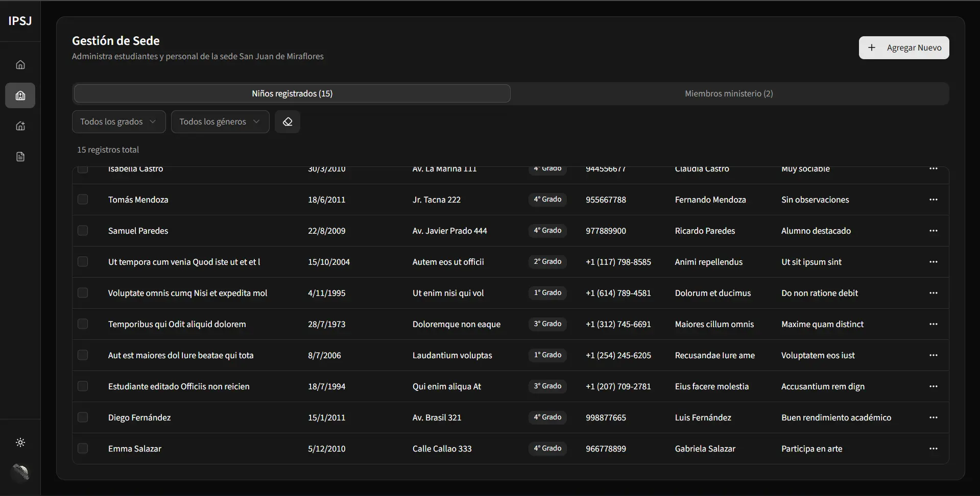Click the IPSJ logo
Image resolution: width=980 pixels, height=496 pixels.
pyautogui.click(x=20, y=21)
